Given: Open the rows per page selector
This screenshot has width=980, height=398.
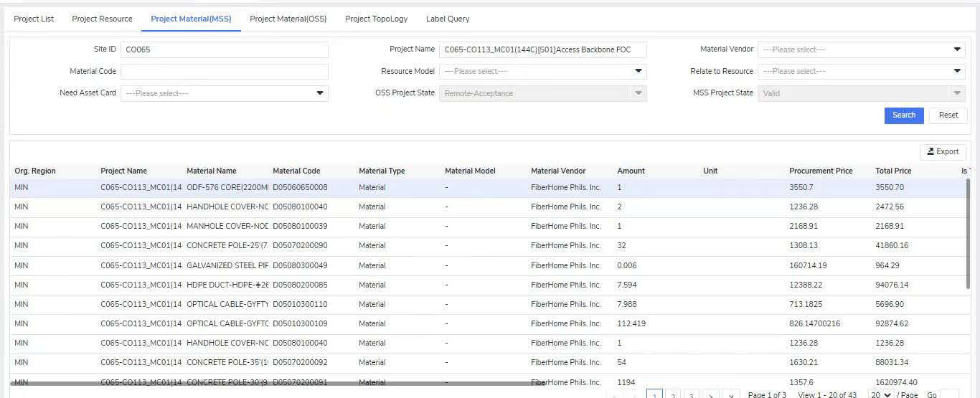Looking at the screenshot, I should click(880, 394).
